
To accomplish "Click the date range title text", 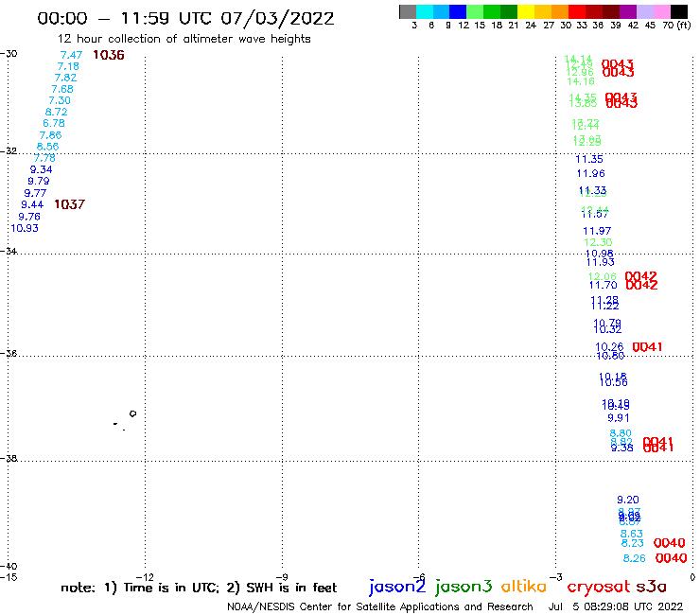I will pyautogui.click(x=185, y=18).
